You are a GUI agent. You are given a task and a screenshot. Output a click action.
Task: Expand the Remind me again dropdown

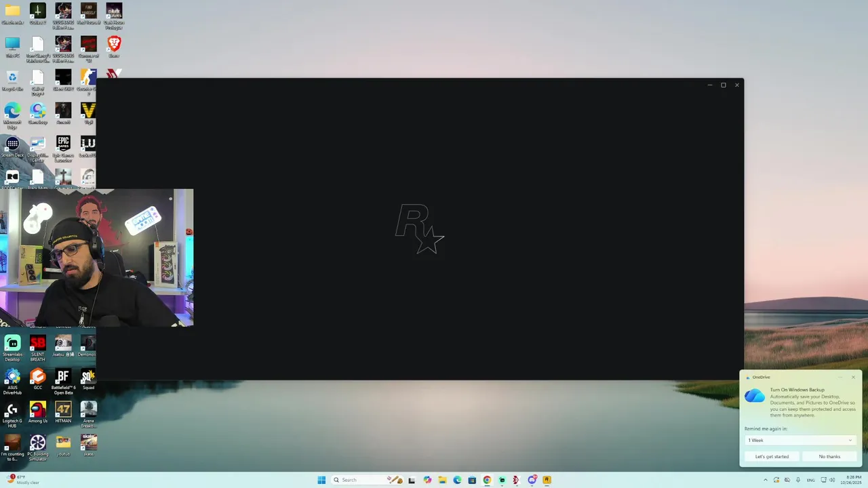tap(800, 441)
